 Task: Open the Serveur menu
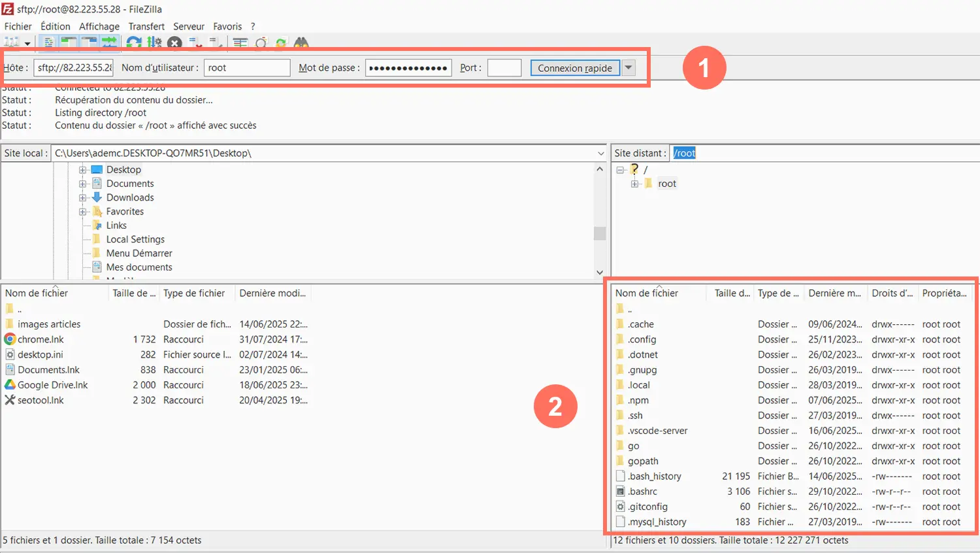coord(189,26)
